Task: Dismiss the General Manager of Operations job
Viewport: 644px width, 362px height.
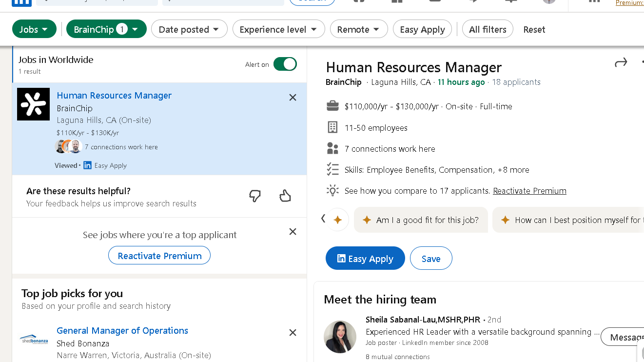Action: point(293,333)
